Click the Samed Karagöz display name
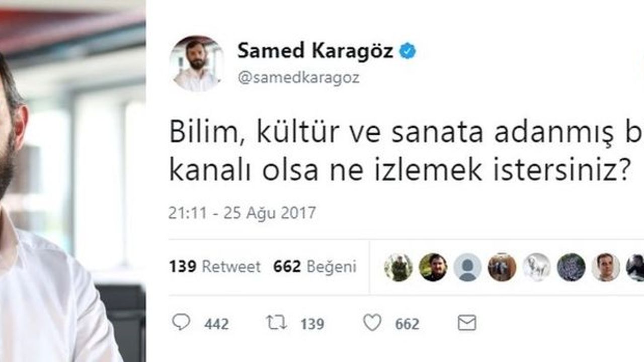Viewport: 644px width, 362px height. 315,51
